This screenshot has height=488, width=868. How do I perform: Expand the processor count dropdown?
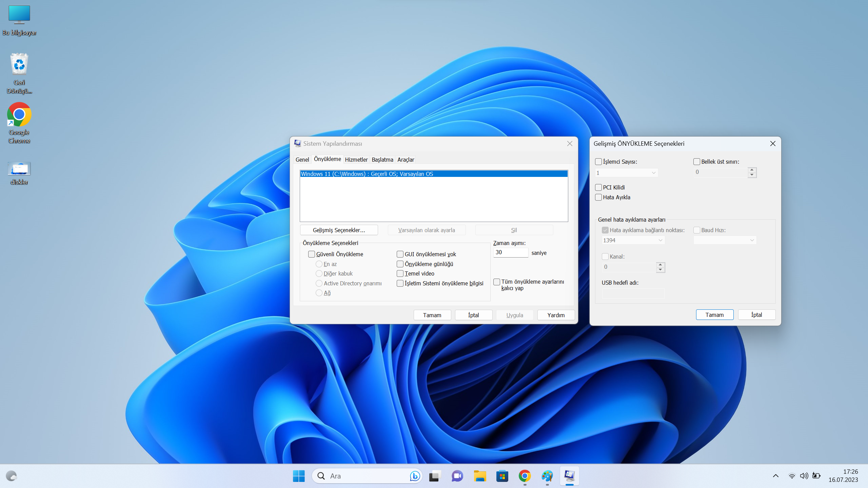626,173
